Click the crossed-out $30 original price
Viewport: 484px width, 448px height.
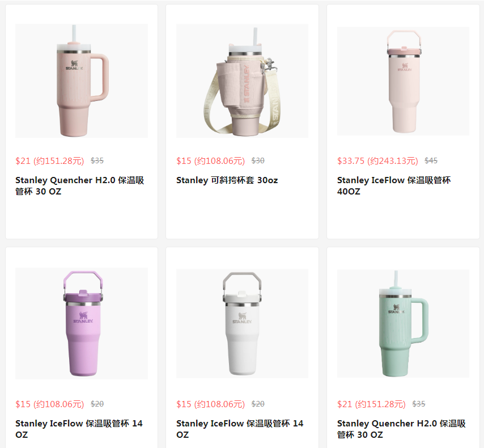click(x=258, y=160)
